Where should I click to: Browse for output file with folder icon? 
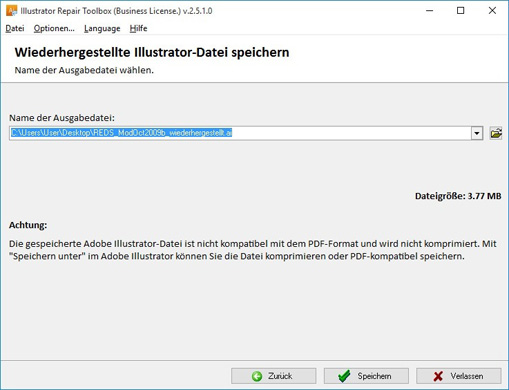point(496,133)
